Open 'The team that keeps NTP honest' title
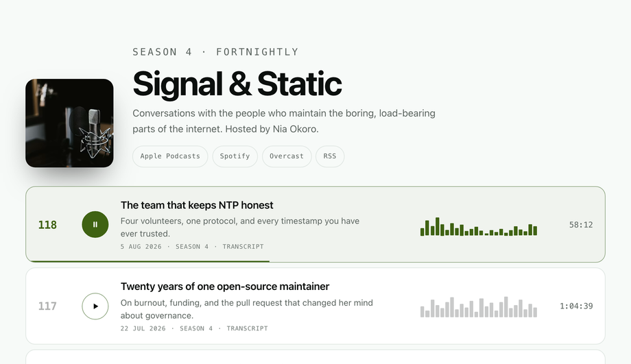Image resolution: width=631 pixels, height=364 pixels. click(x=197, y=205)
